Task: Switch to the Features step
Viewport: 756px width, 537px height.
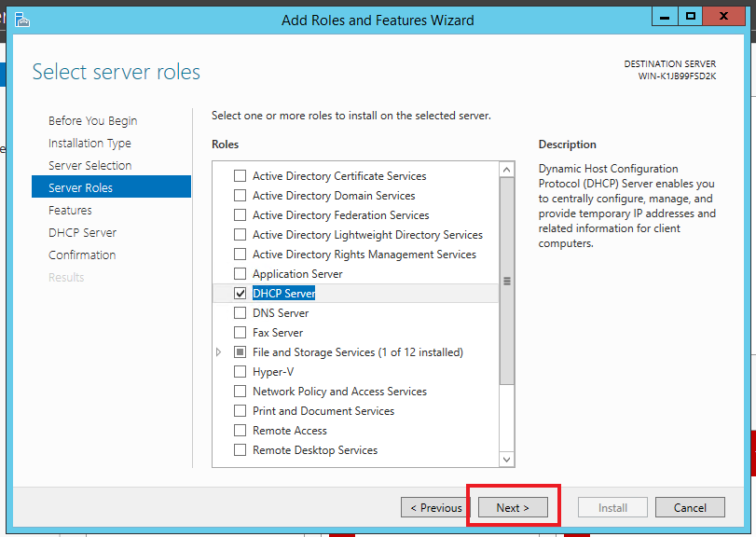Action: (x=70, y=211)
